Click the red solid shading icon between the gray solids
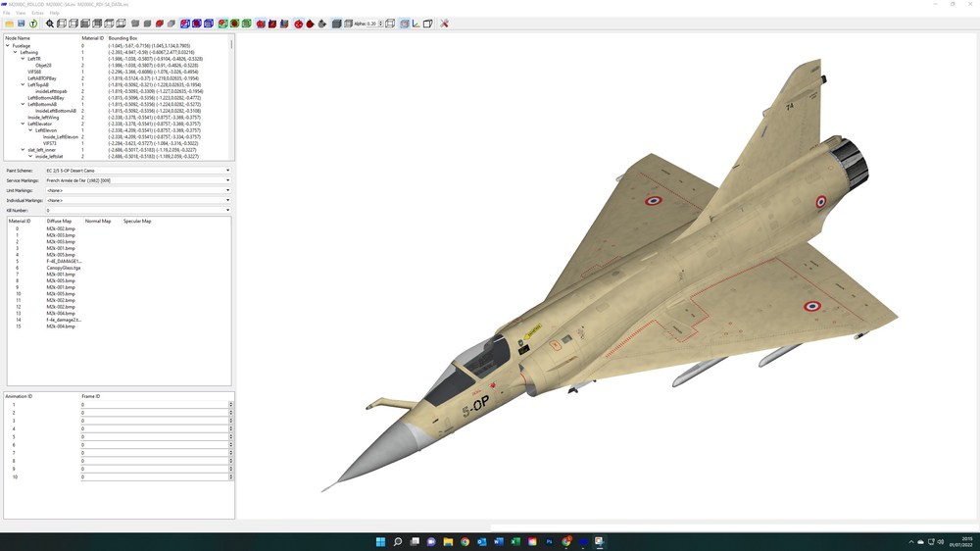980x551 pixels. 160,24
